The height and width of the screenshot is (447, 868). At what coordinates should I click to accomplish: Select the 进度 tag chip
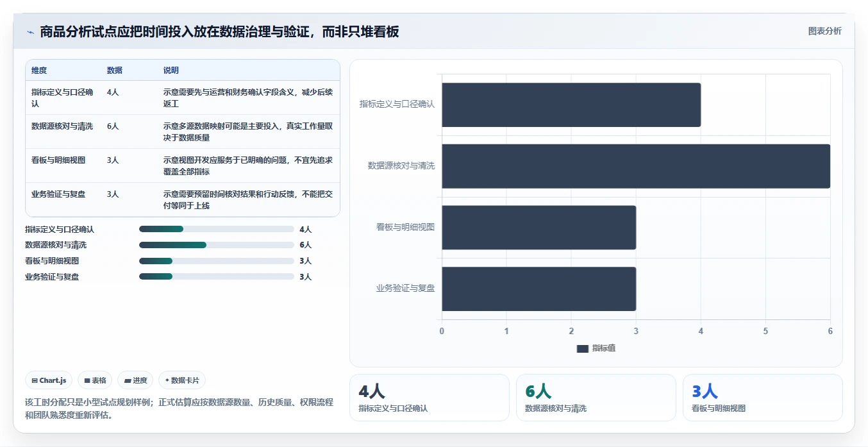click(x=135, y=380)
